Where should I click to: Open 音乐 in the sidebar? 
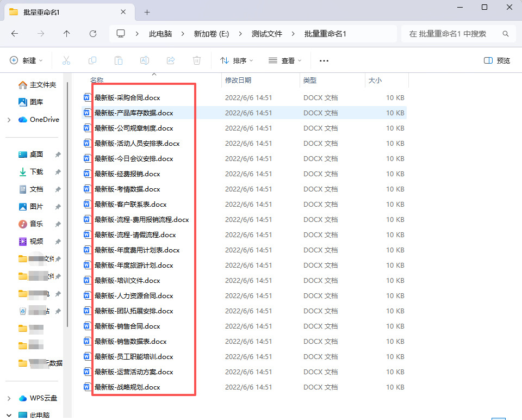30,224
